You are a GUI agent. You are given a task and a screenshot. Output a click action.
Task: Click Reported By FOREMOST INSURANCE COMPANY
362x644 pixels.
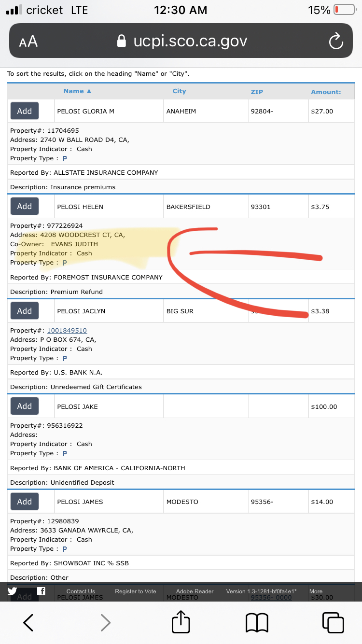point(86,278)
